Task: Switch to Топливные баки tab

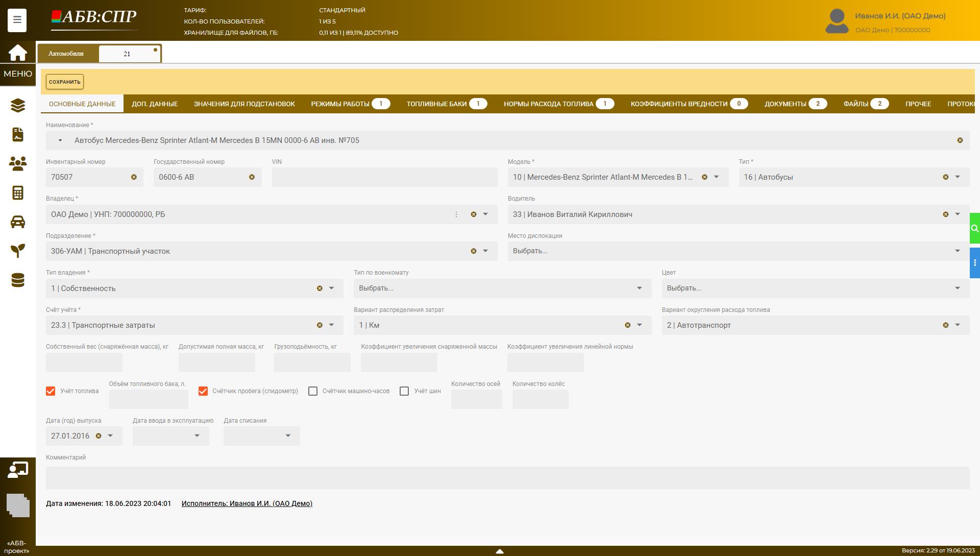Action: [436, 104]
